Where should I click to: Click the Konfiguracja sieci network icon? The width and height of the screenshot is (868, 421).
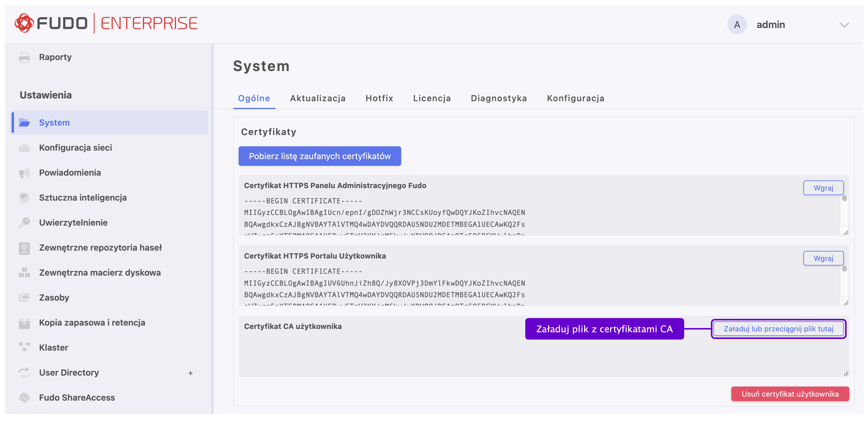coord(24,148)
